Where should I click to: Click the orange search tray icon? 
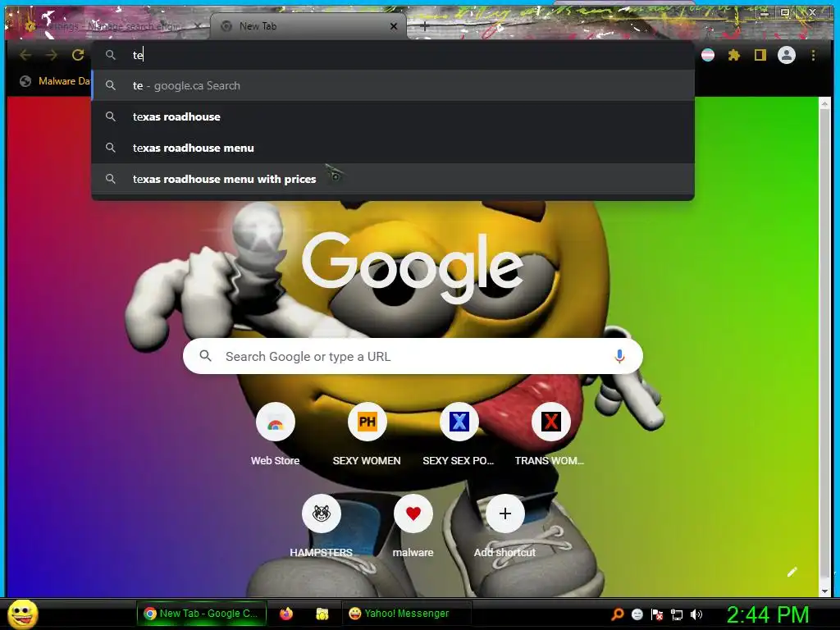pyautogui.click(x=618, y=614)
